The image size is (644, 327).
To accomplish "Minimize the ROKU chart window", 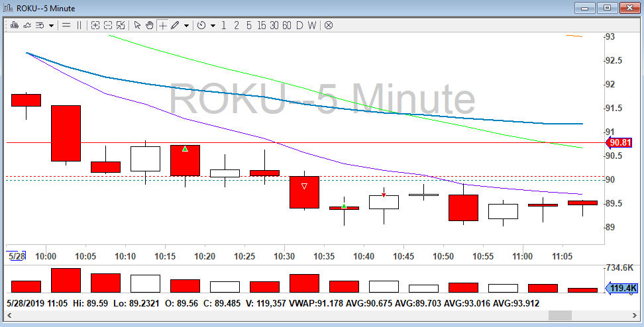I will [x=585, y=8].
